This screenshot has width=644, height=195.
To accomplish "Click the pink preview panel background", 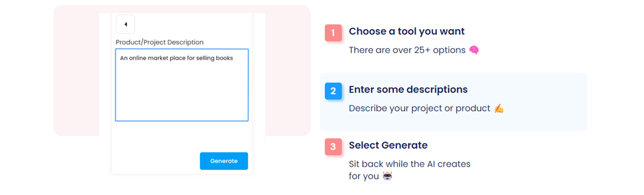I will tap(75, 71).
